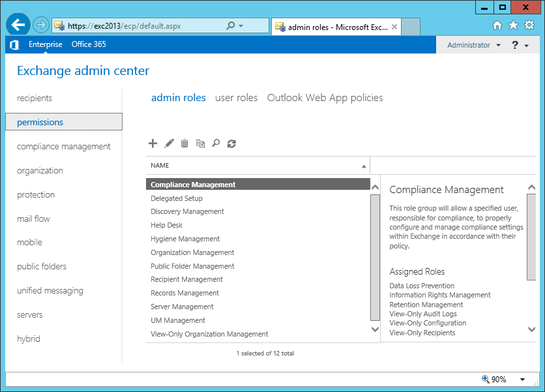545x392 pixels.
Task: Copy the selected role group
Action: [x=200, y=143]
